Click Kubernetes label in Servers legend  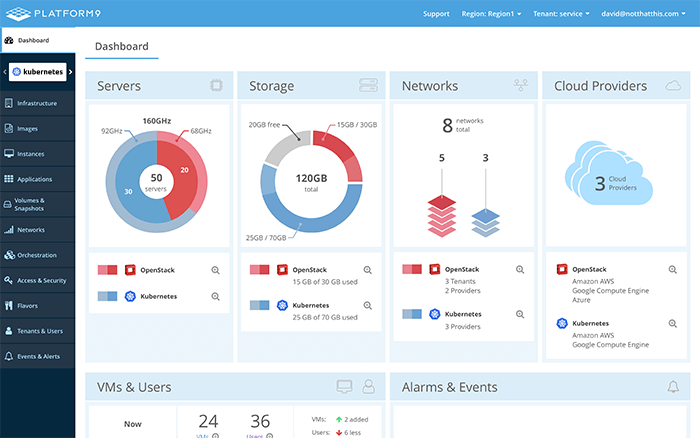158,296
